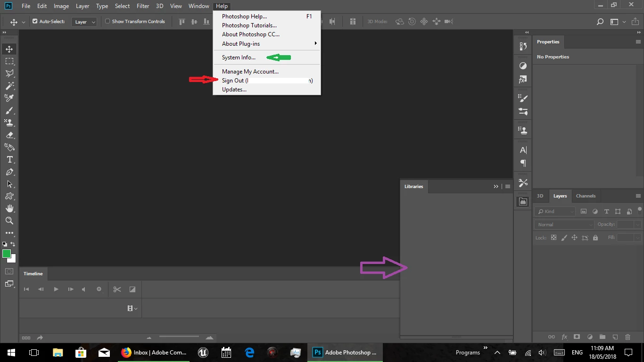Select the Eyedropper tool
This screenshot has height=362, width=644.
coord(9,98)
